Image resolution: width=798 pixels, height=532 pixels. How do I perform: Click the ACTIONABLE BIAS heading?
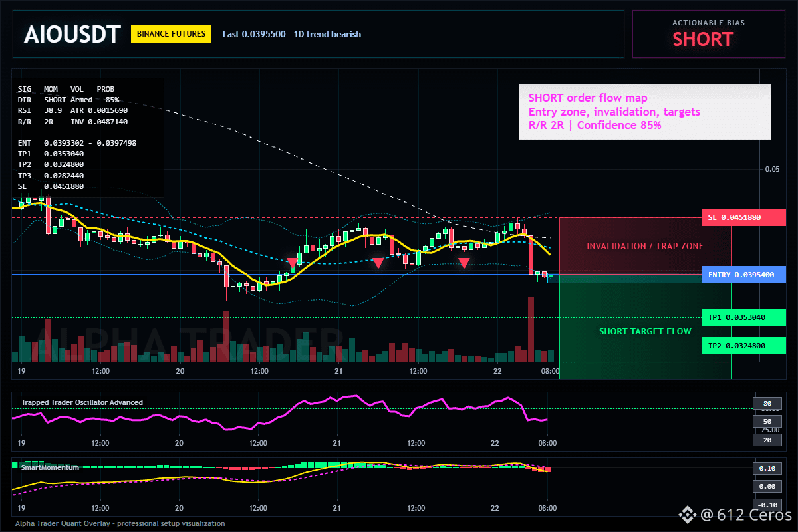coord(708,23)
